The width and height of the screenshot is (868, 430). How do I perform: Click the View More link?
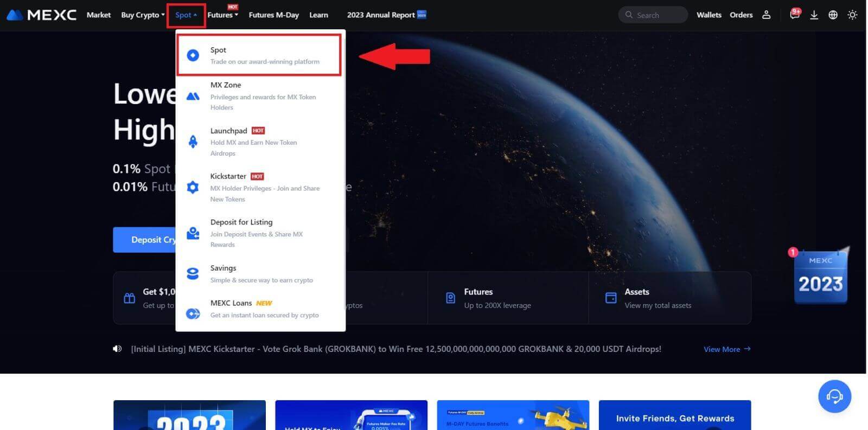tap(726, 349)
